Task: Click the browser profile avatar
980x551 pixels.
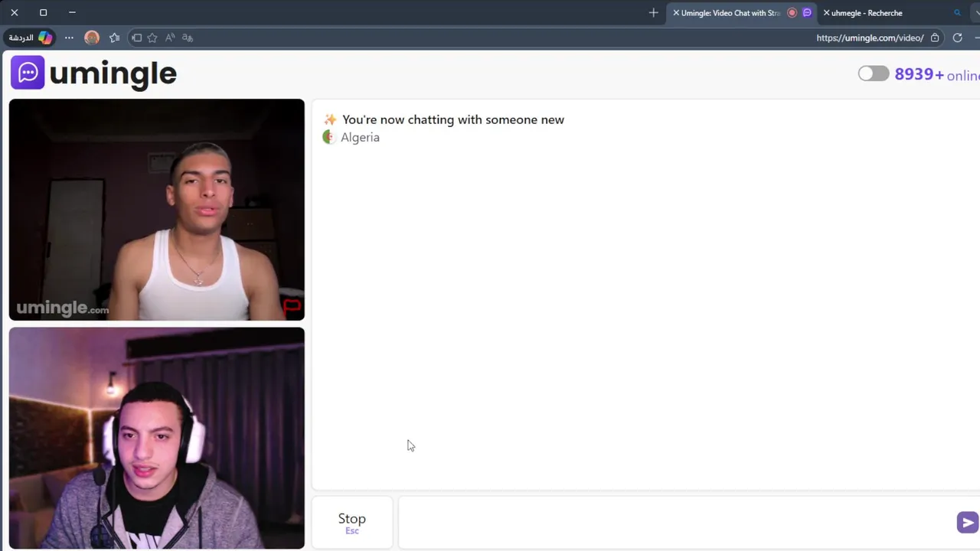Action: click(x=92, y=37)
